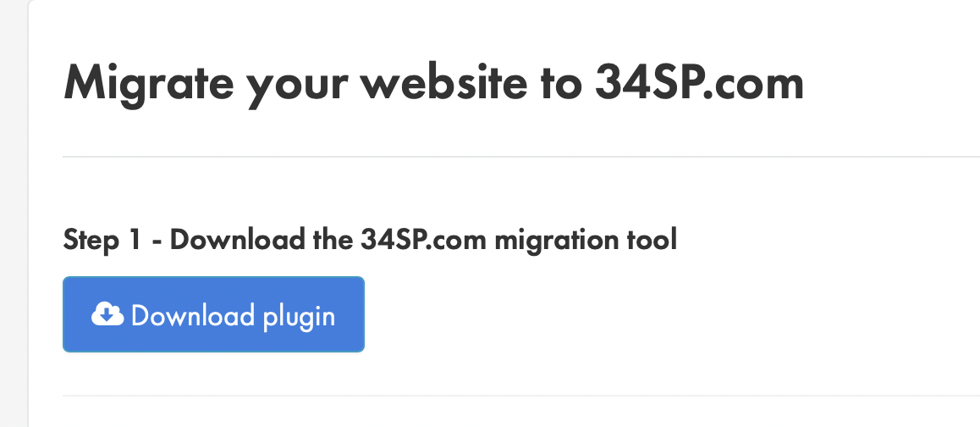Image resolution: width=980 pixels, height=427 pixels.
Task: Click the horizontal divider below the page title
Action: point(521,157)
